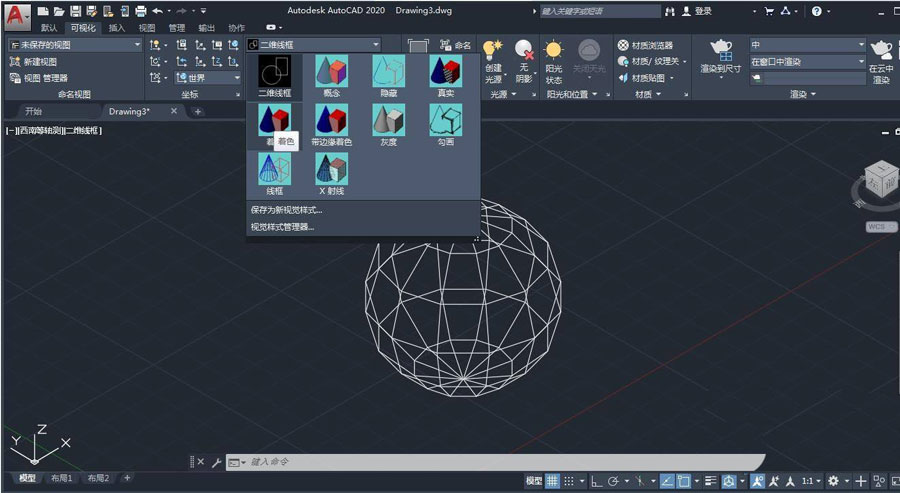
Task: Switch to the 协作 ribbon tab
Action: pyautogui.click(x=236, y=28)
